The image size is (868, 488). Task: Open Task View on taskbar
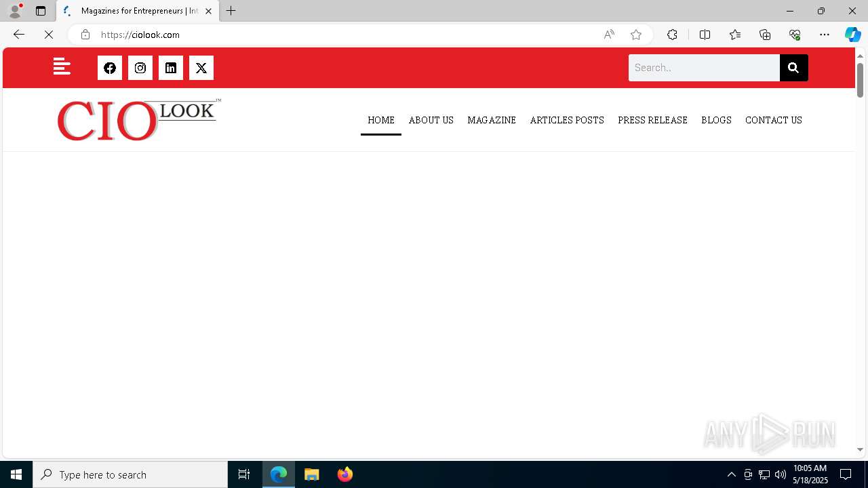(x=244, y=474)
